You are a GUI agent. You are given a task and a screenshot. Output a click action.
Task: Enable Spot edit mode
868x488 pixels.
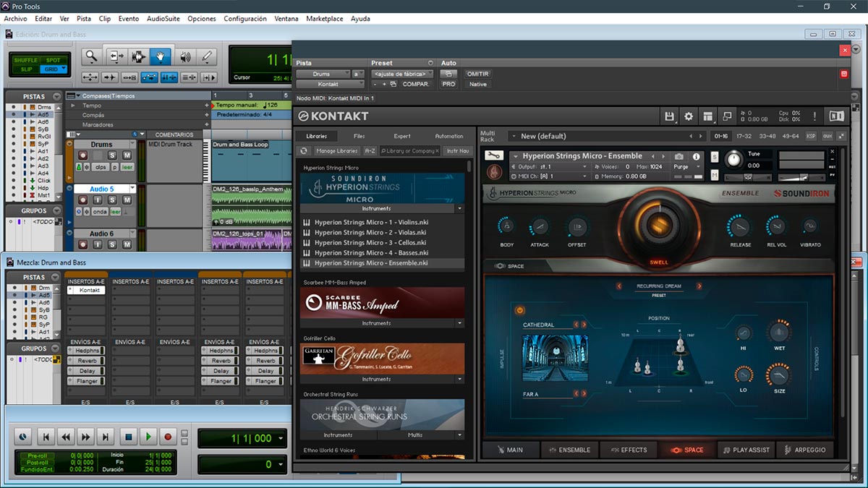pos(53,60)
